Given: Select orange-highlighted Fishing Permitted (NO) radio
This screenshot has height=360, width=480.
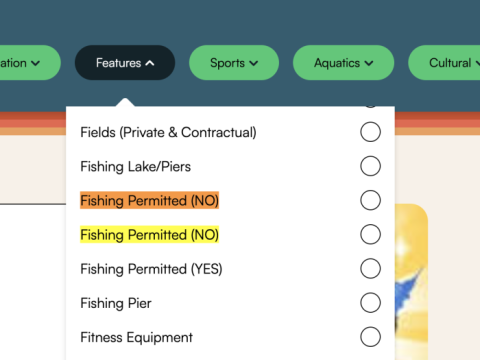Looking at the screenshot, I should (x=370, y=200).
